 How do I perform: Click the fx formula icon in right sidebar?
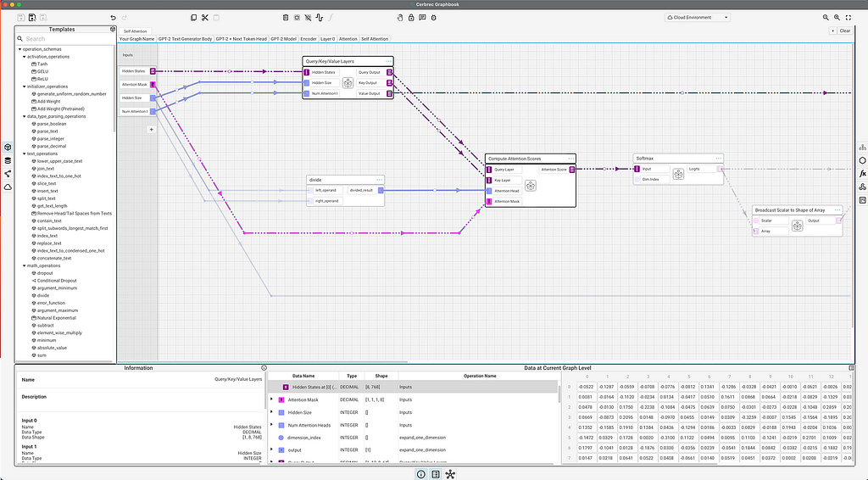862,174
